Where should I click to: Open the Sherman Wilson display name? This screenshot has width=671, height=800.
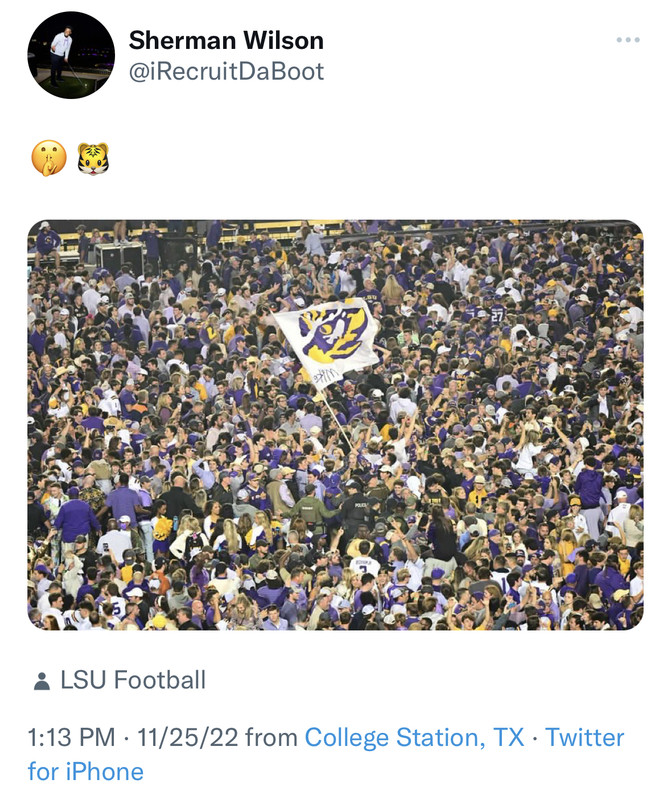click(226, 40)
